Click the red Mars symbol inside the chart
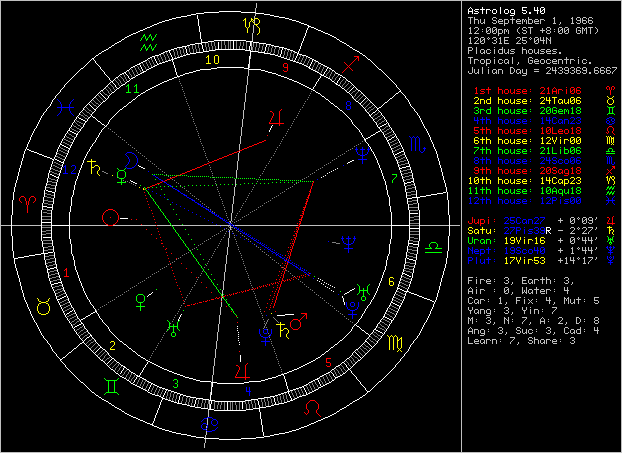Image resolution: width=622 pixels, height=453 pixels. tap(299, 322)
